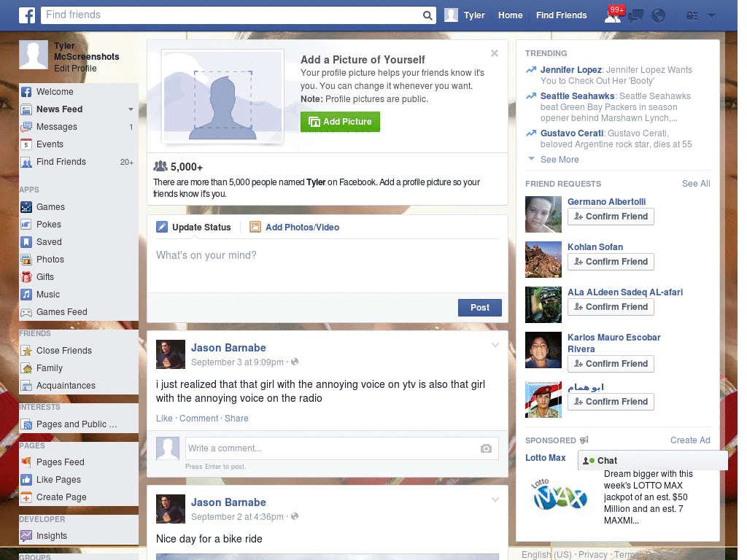This screenshot has height=560, width=747.
Task: Open the Jennifer Lopez trending topic
Action: (570, 70)
